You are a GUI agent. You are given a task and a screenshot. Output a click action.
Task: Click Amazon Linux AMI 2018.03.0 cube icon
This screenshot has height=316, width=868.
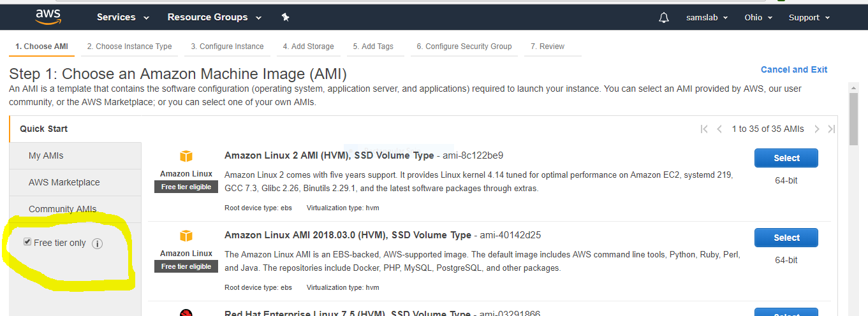tap(186, 236)
